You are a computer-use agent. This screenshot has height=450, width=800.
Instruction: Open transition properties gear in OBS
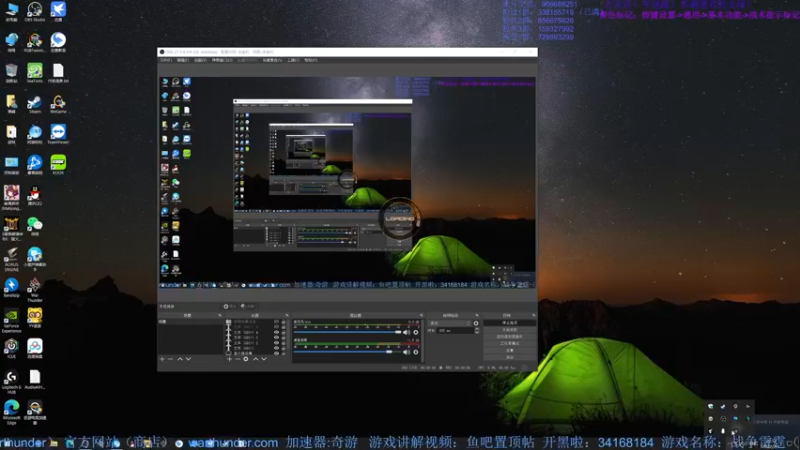pyautogui.click(x=476, y=323)
